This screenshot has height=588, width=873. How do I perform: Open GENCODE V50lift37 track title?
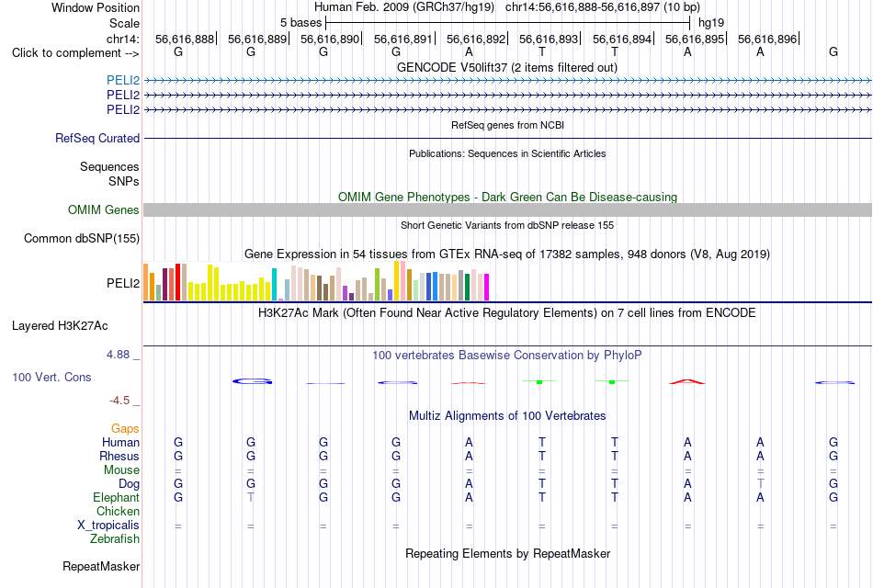[x=507, y=67]
